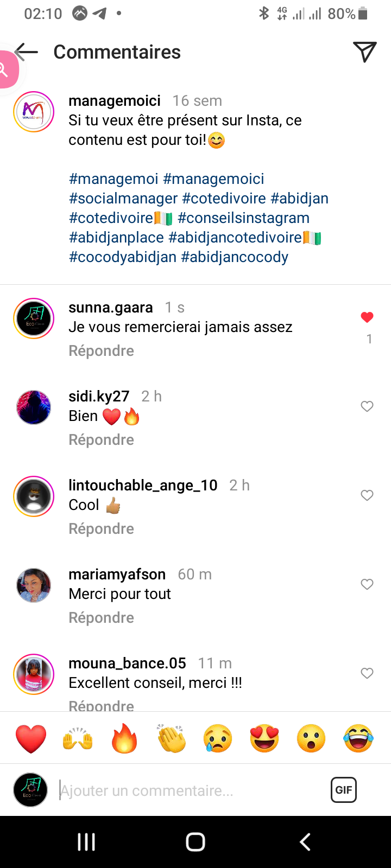Like lintouchable_ange_10's comment
The height and width of the screenshot is (868, 391).
click(x=367, y=495)
